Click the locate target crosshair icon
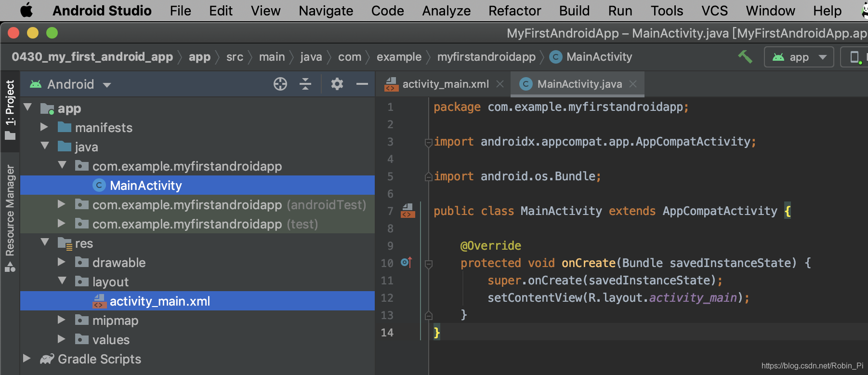 [x=280, y=84]
